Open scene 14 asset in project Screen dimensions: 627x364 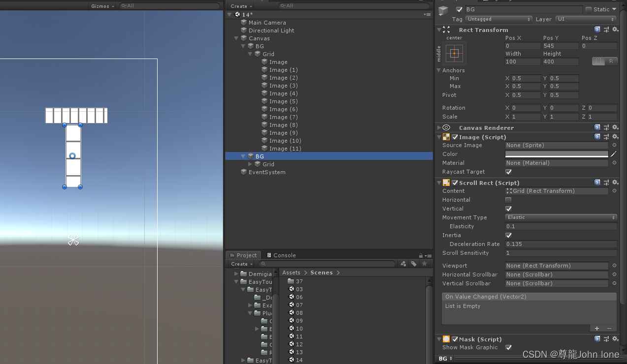click(296, 360)
